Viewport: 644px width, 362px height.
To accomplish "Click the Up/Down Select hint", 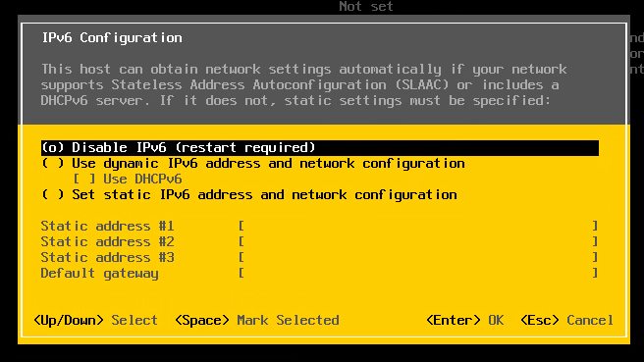I will [95, 320].
